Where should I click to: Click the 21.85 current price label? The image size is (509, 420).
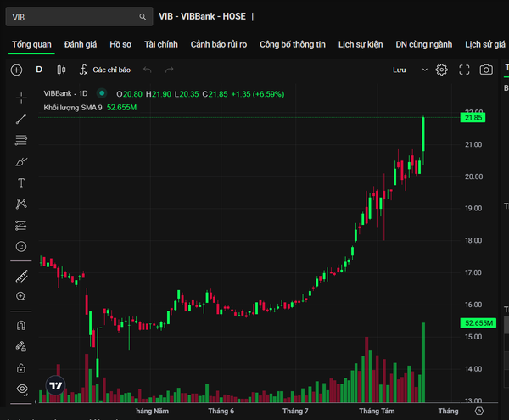tap(473, 117)
